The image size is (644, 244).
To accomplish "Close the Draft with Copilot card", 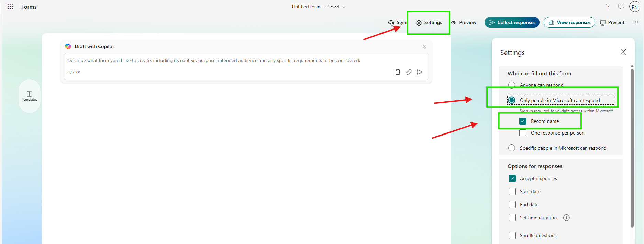I will click(424, 47).
